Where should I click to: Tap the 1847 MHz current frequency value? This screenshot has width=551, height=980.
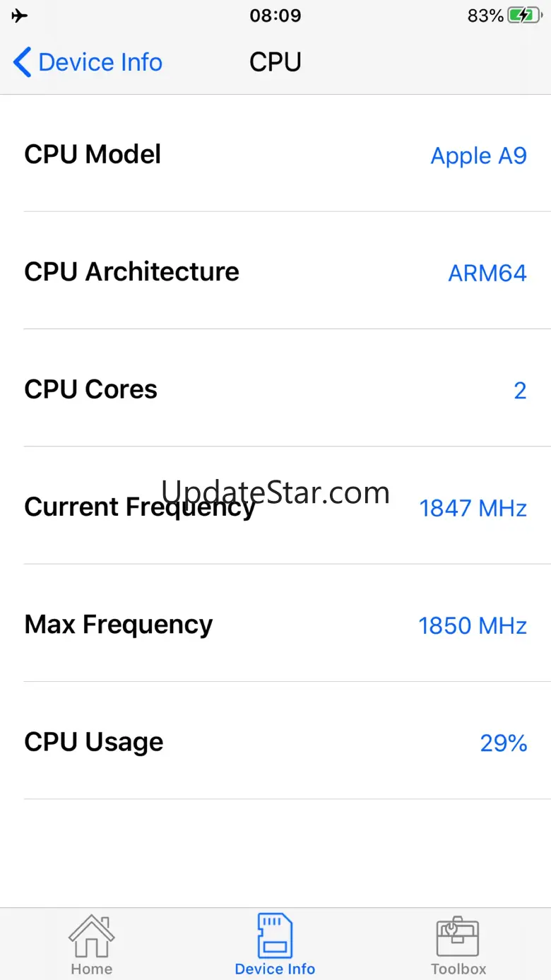pos(473,508)
